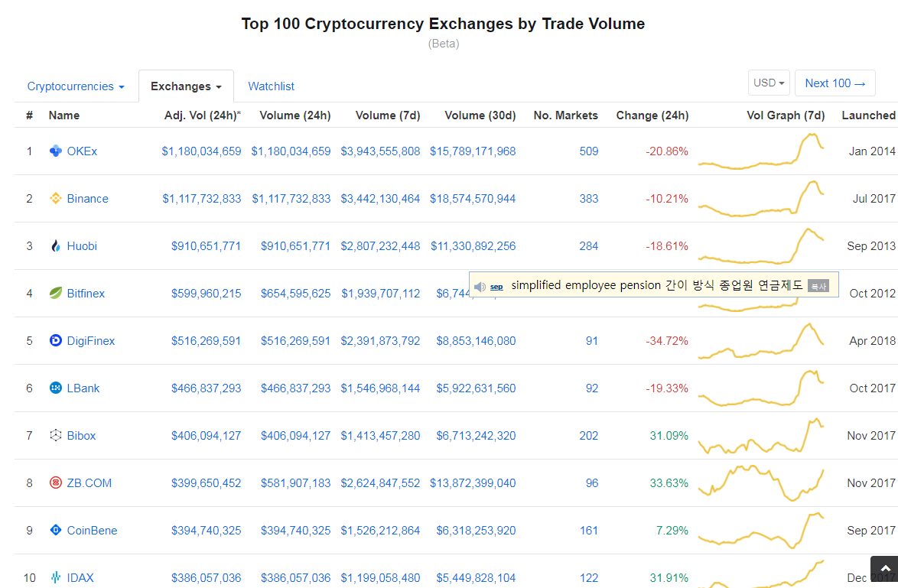
Task: Click DigiFinex 7d volume graph
Action: point(761,341)
